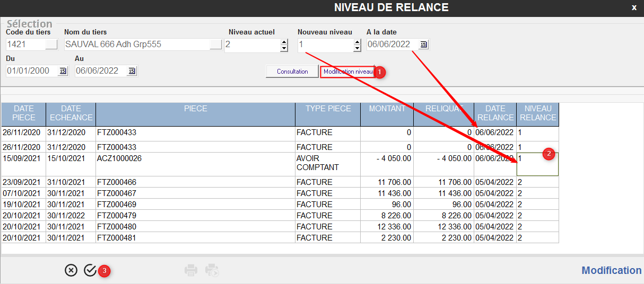Click lookup button next to Code du tiers
This screenshot has width=644, height=284.
[51, 45]
